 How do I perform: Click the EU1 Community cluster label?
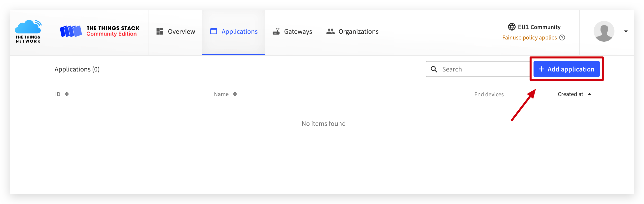539,27
